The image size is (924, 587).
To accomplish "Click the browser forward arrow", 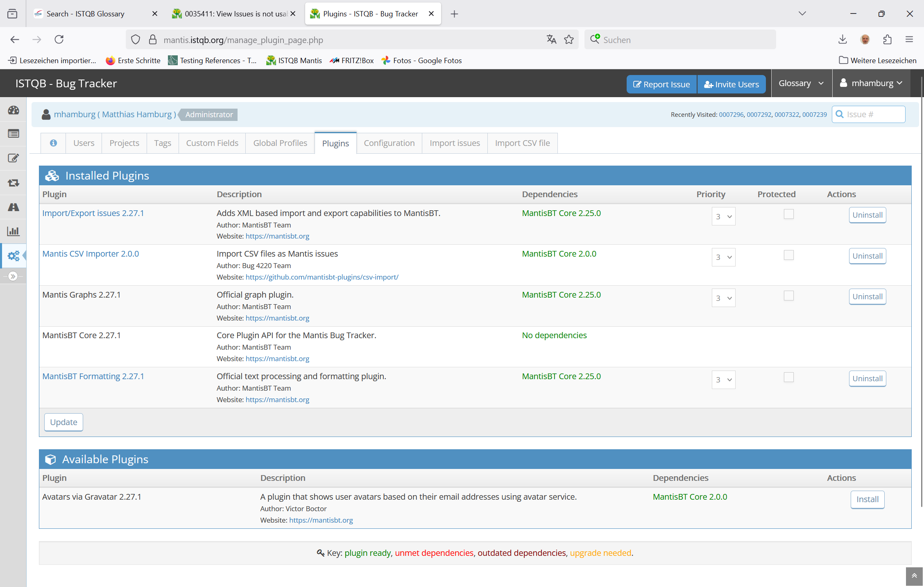I will (37, 39).
